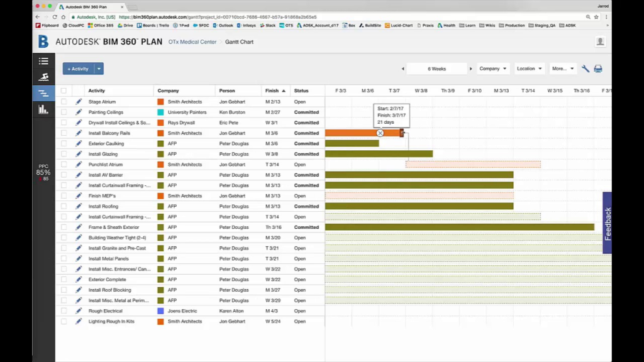Check the Exterior Caulking row checkbox
The height and width of the screenshot is (362, 644).
tap(64, 144)
